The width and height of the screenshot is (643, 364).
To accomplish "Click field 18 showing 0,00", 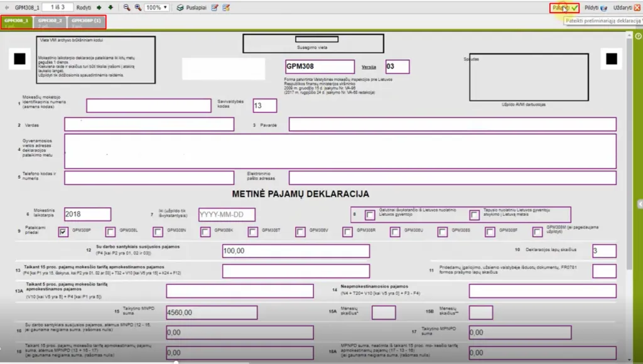I will 240,353.
